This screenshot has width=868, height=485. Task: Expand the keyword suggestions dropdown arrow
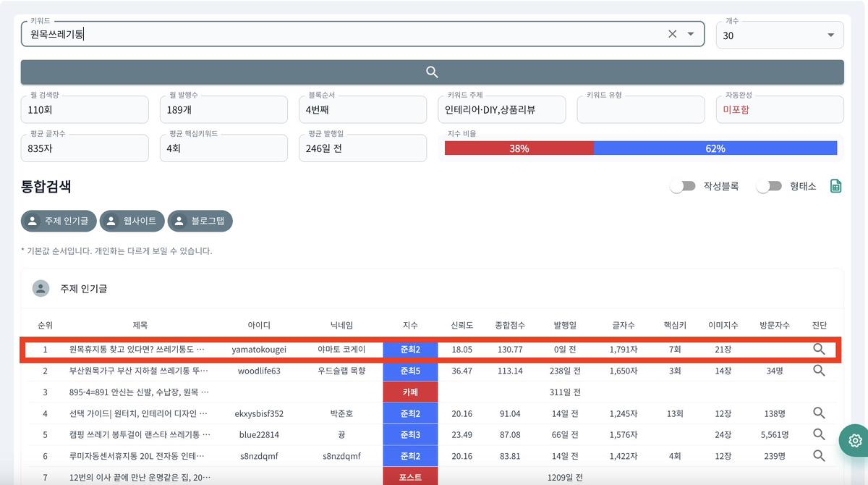[691, 34]
